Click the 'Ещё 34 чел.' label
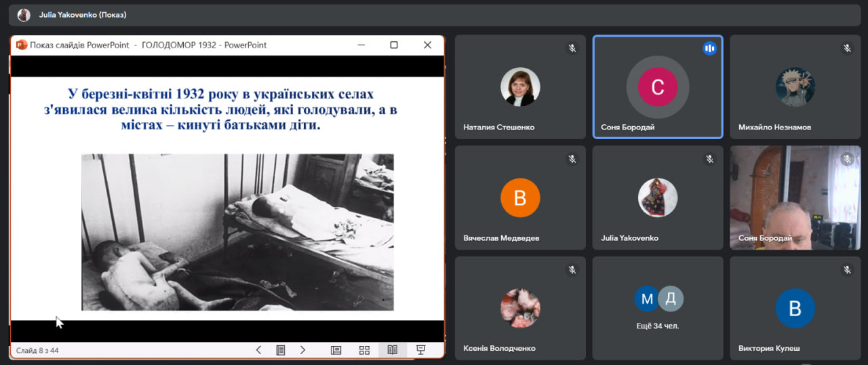The height and width of the screenshot is (365, 868). [658, 326]
